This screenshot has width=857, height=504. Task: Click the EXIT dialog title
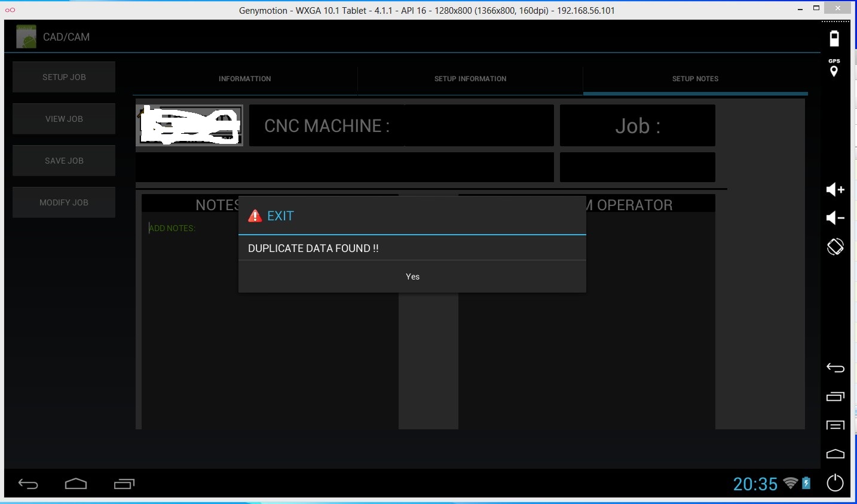pyautogui.click(x=280, y=216)
